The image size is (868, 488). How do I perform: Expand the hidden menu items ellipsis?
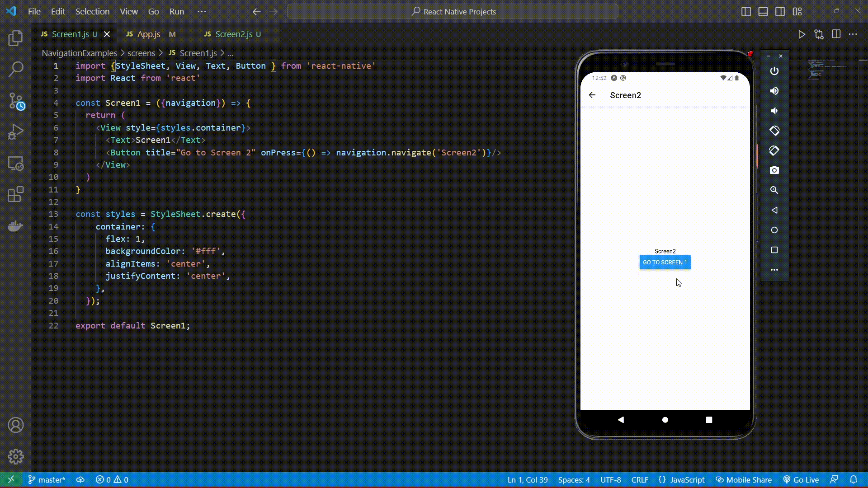pos(202,12)
